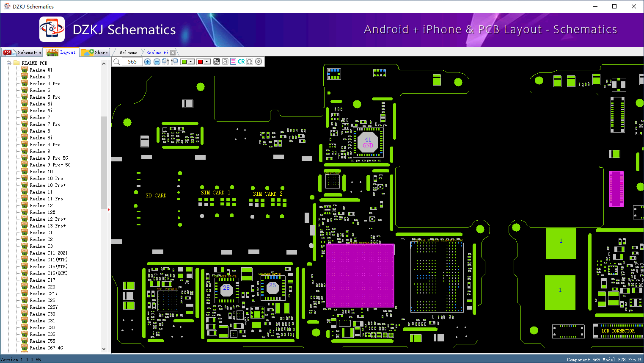The width and height of the screenshot is (644, 363).
Task: Zoom out with the blue minus button
Action: (x=157, y=62)
